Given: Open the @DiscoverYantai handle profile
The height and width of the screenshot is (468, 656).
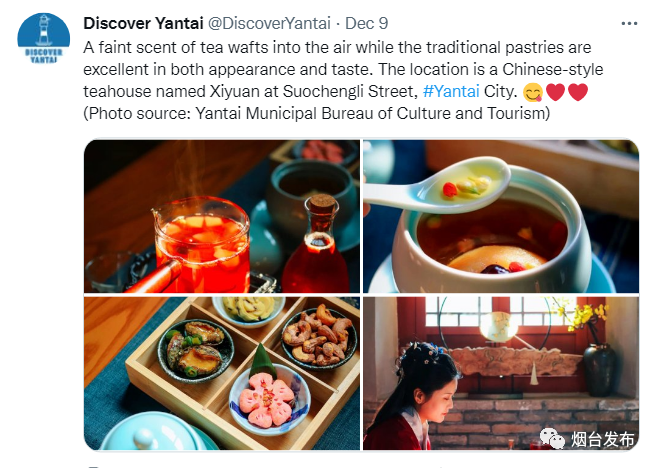Looking at the screenshot, I should pyautogui.click(x=269, y=23).
